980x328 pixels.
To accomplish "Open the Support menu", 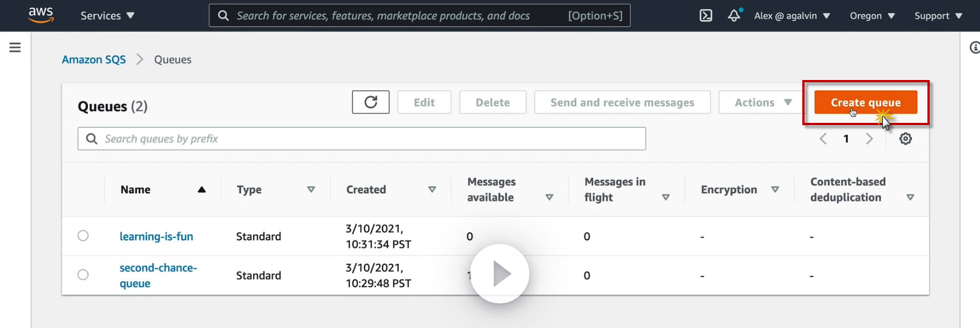I will coord(938,15).
